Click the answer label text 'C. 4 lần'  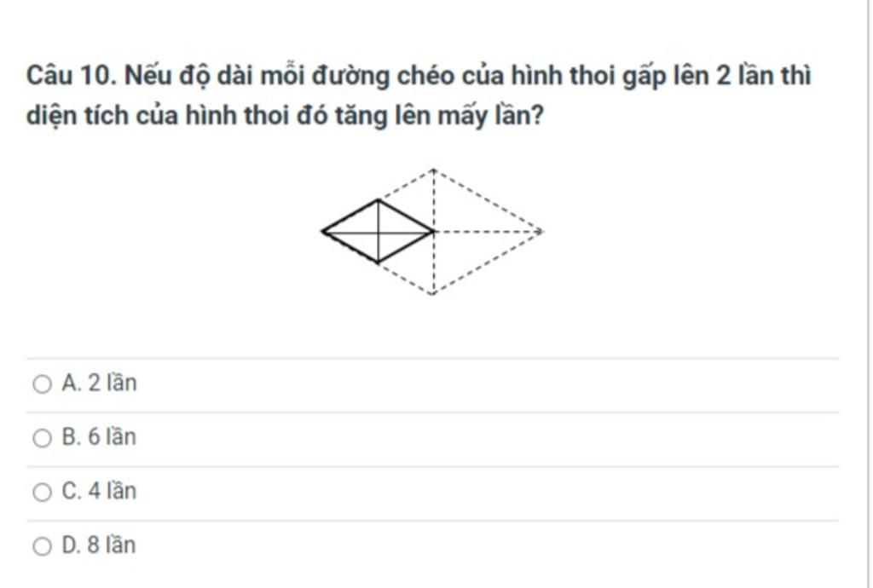click(x=99, y=491)
